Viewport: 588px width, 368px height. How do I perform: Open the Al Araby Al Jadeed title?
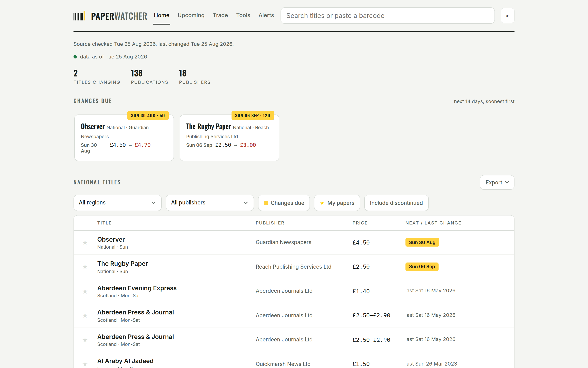pyautogui.click(x=125, y=361)
